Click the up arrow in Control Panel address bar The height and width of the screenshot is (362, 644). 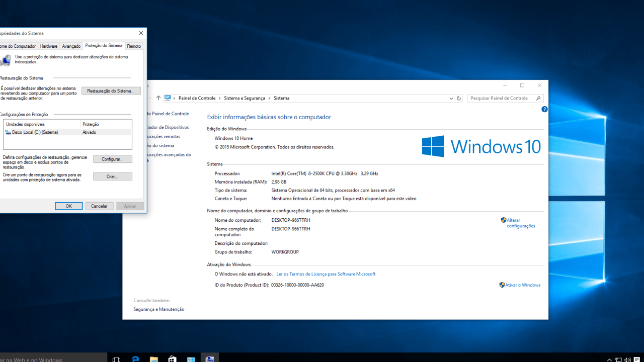[158, 98]
